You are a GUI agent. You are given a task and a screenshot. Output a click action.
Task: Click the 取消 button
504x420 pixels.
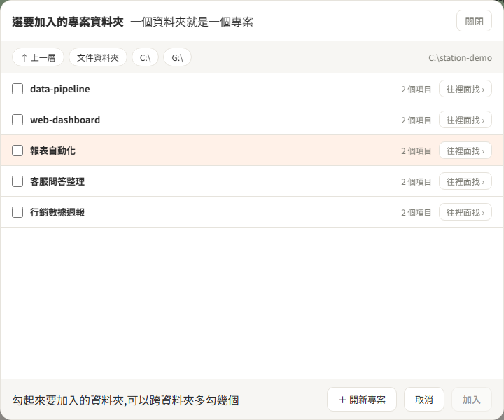tap(424, 400)
